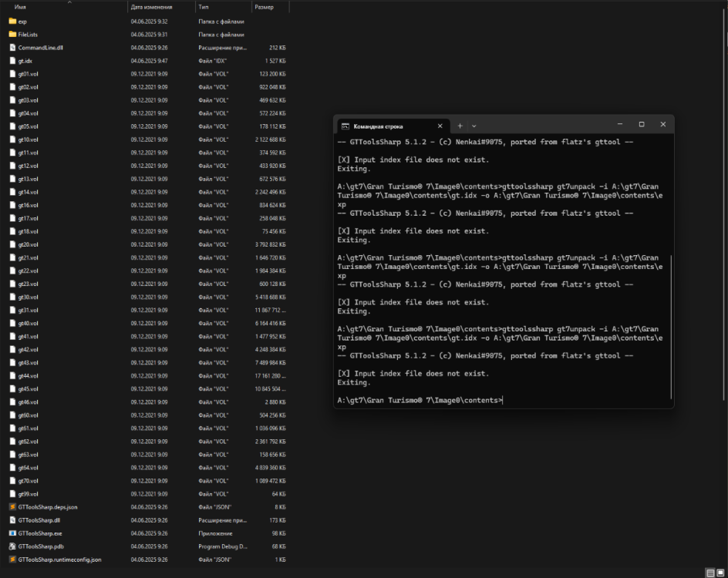Switch to details view in Explorer
Screen dimensions: 728x578
(x=709, y=573)
